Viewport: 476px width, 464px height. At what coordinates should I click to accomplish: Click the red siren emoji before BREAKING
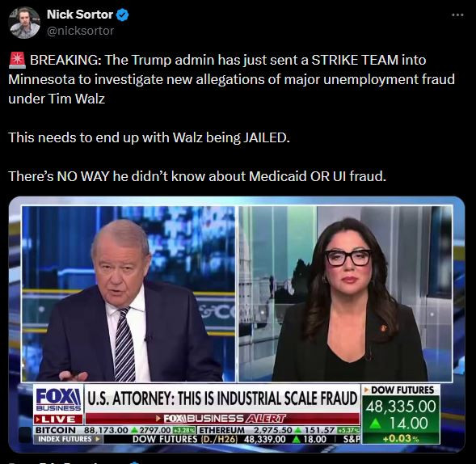17,60
